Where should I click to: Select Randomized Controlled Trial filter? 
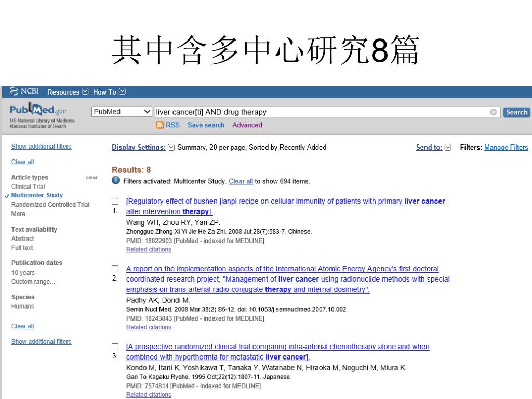click(50, 204)
